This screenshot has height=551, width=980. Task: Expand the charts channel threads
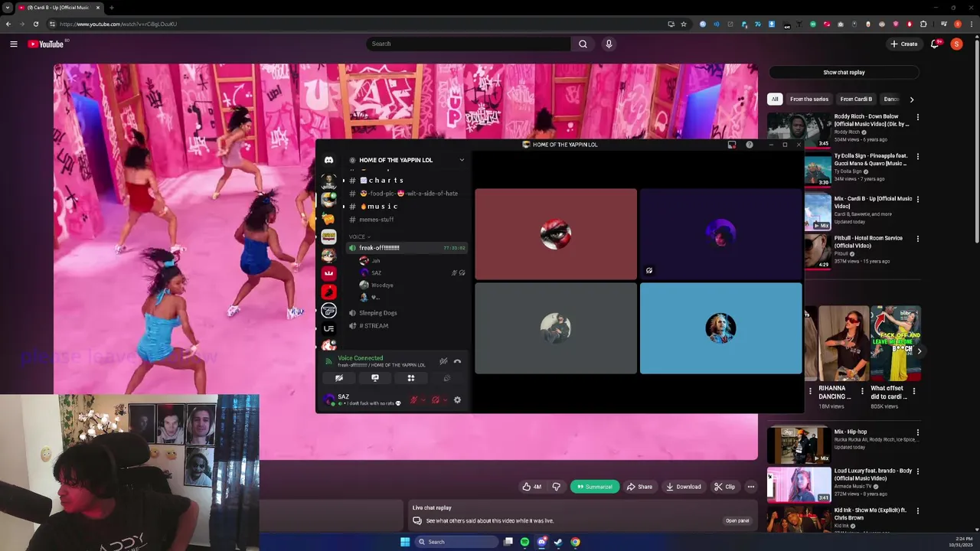344,181
